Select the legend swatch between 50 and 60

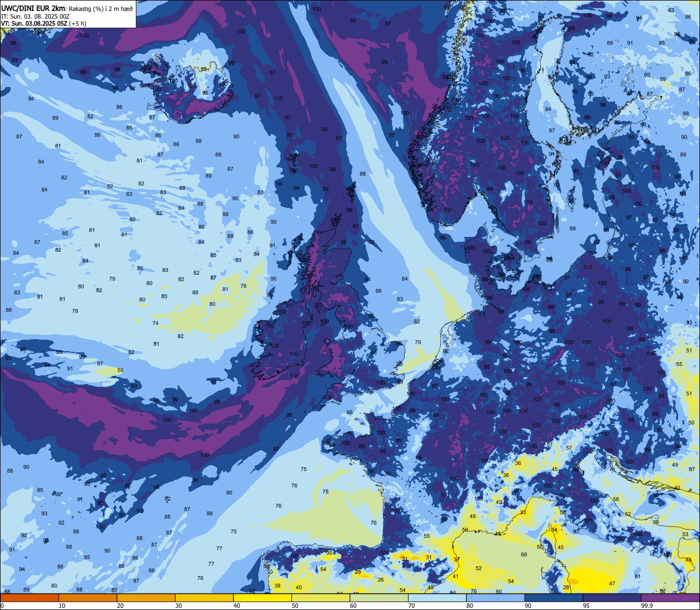pyautogui.click(x=320, y=597)
